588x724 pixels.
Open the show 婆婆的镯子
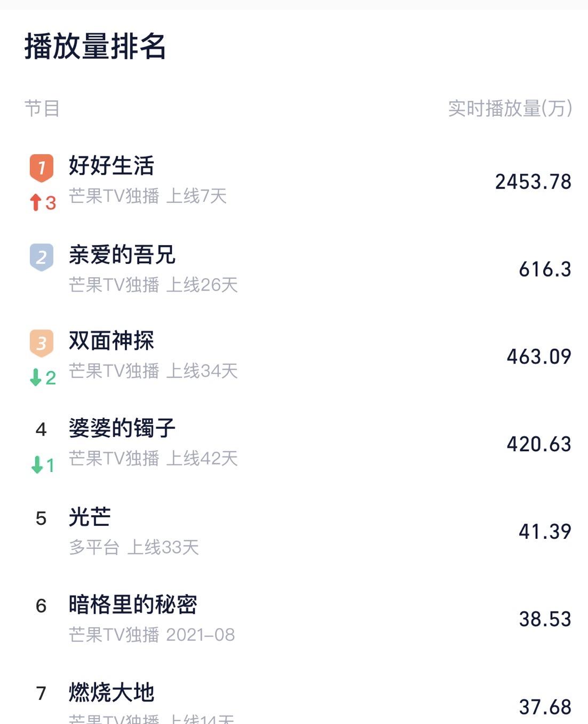tap(122, 428)
